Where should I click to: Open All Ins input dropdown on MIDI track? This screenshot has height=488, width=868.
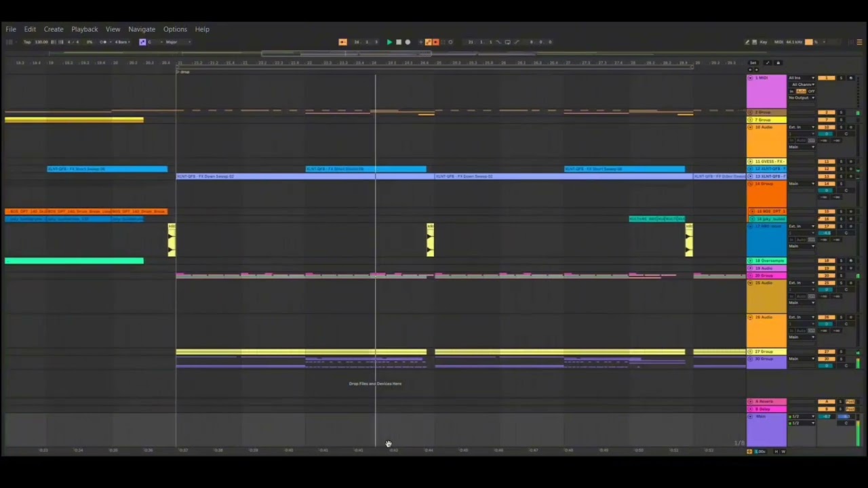pyautogui.click(x=802, y=78)
